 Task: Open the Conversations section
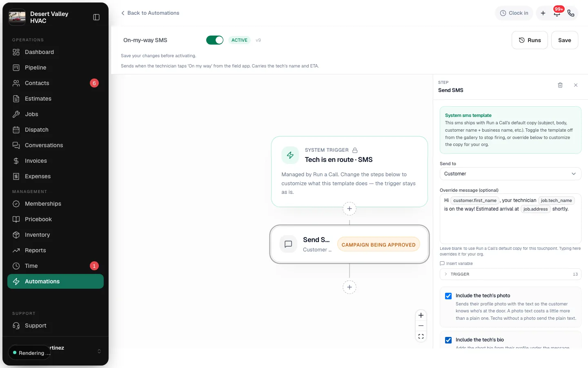pyautogui.click(x=56, y=145)
